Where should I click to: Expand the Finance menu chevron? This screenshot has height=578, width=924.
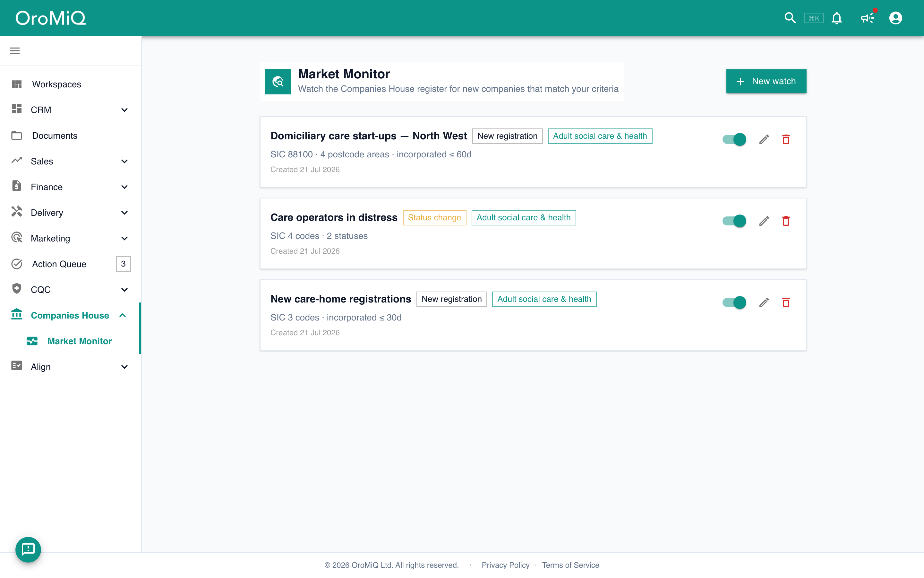(124, 187)
